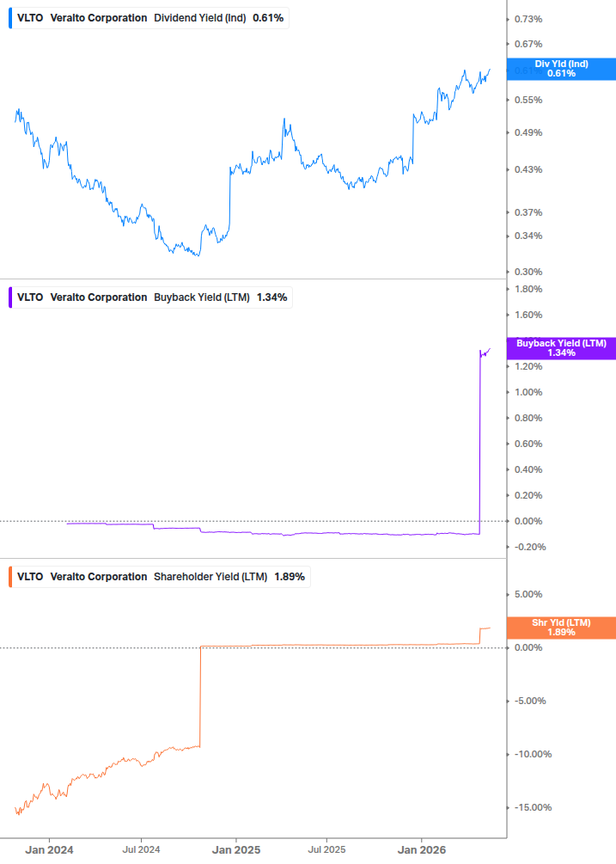Click the 1.34% value in the Buyback Yield legend
The height and width of the screenshot is (864, 616).
pyautogui.click(x=272, y=297)
